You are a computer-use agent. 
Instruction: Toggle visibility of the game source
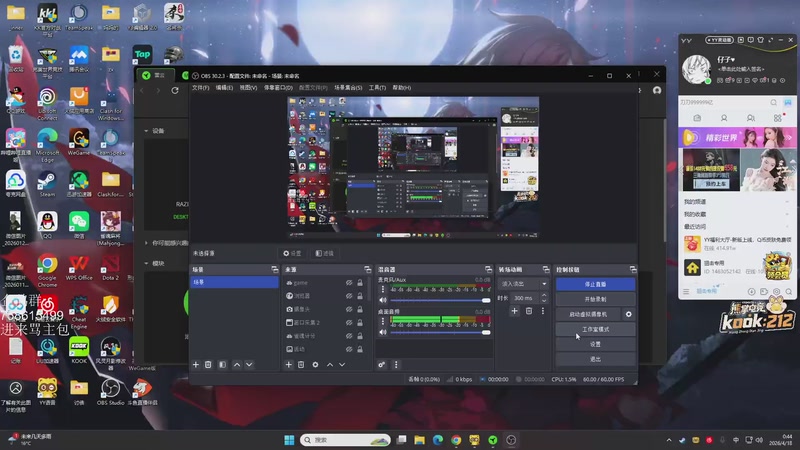[349, 283]
